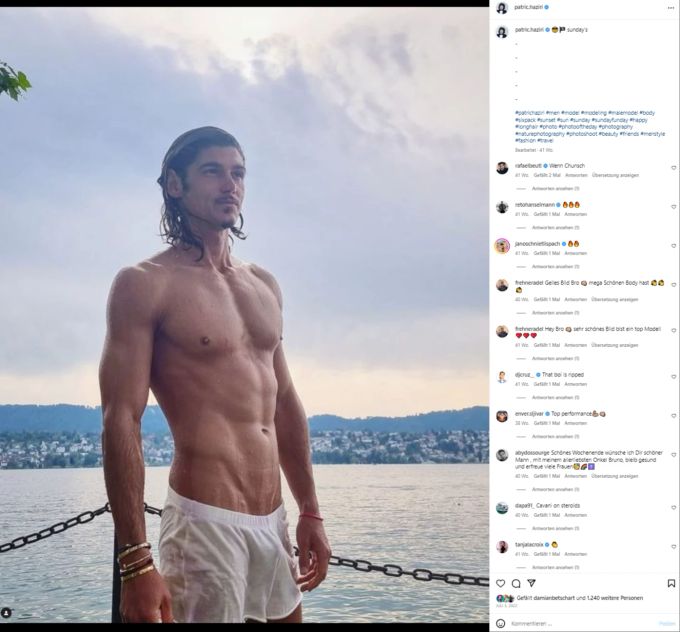Save post with the bookmark icon
Viewport: 680px width, 632px height.
pyautogui.click(x=671, y=583)
